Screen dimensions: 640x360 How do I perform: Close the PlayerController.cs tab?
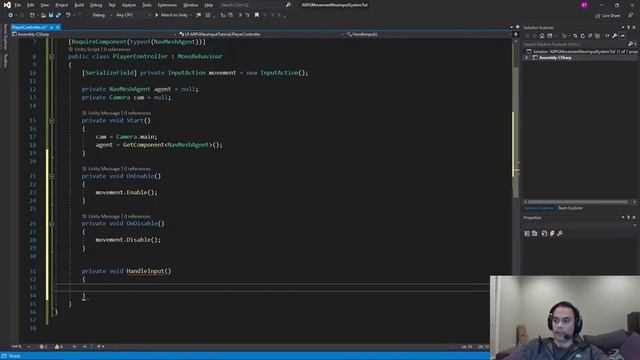(58, 27)
